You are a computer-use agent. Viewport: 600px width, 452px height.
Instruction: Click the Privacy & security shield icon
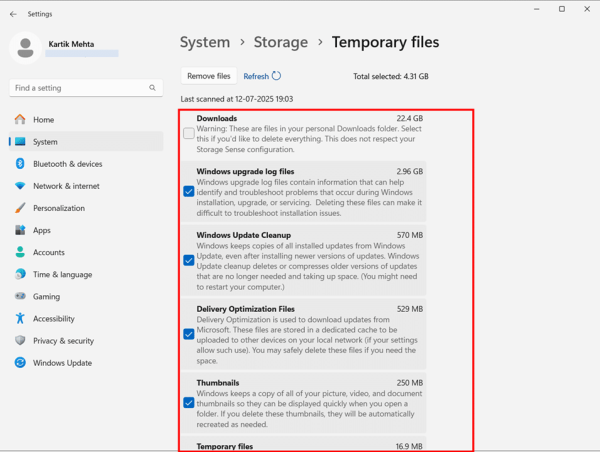pyautogui.click(x=20, y=341)
